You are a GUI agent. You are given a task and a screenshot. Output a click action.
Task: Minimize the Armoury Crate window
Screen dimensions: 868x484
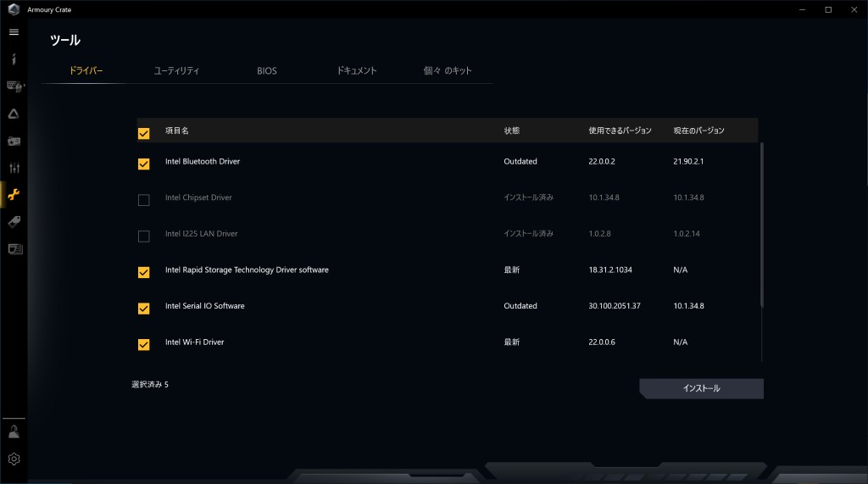click(802, 9)
